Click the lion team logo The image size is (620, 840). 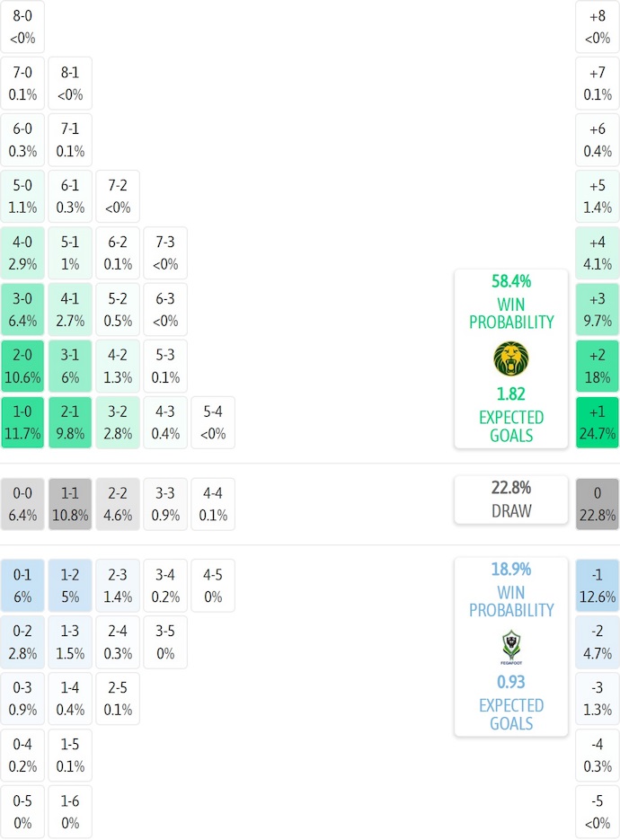[510, 359]
